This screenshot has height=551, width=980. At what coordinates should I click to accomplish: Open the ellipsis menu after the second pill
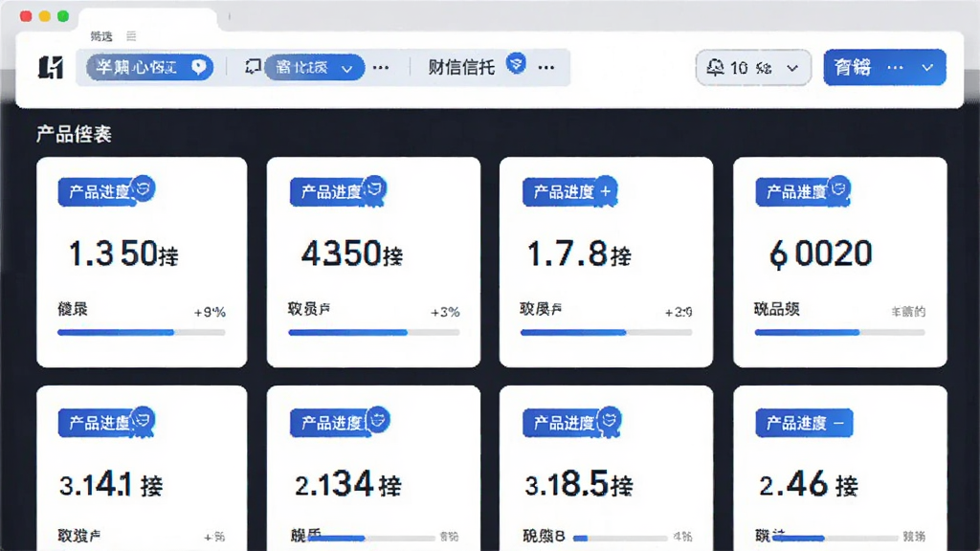pos(381,68)
